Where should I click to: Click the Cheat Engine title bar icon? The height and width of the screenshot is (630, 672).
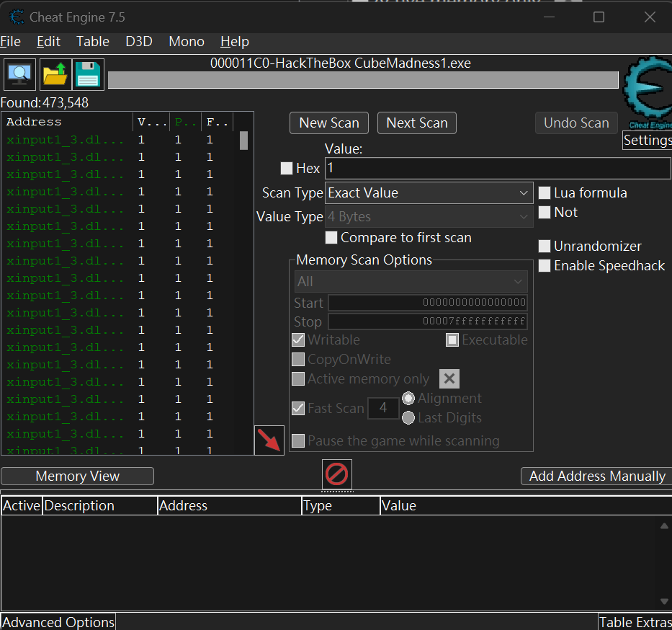[17, 17]
